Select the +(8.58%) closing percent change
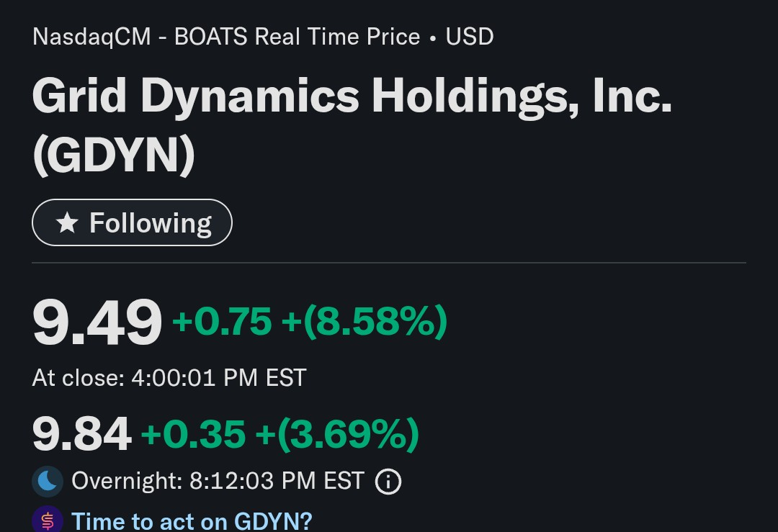This screenshot has width=778, height=532. click(365, 321)
